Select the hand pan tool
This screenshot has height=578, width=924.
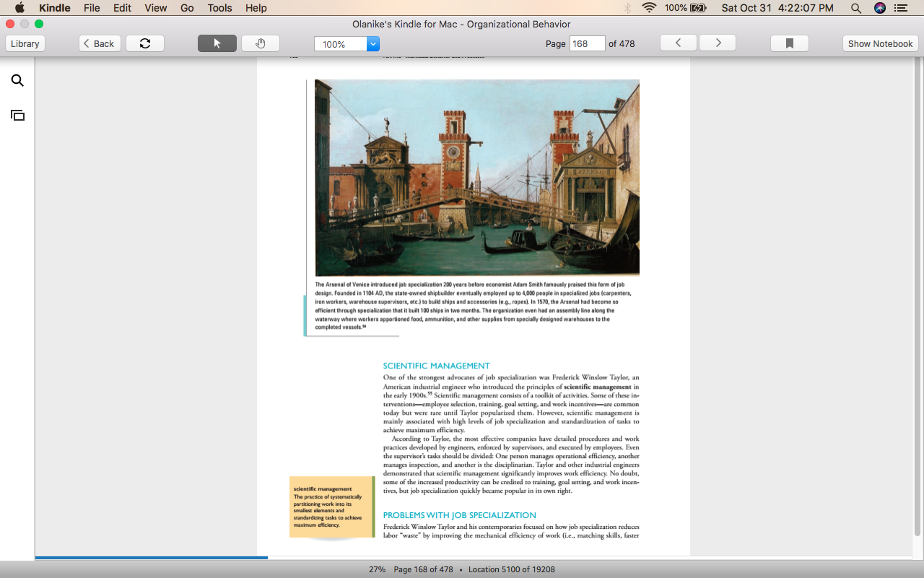261,43
